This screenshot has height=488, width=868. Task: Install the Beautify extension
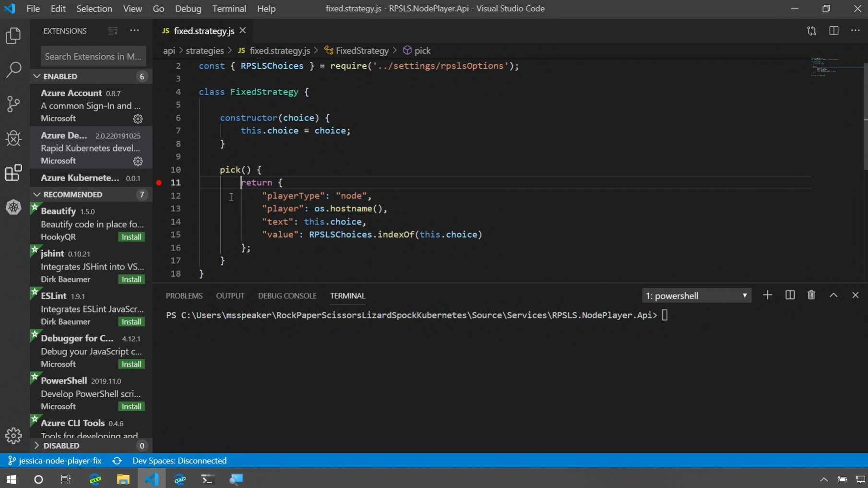(x=131, y=237)
